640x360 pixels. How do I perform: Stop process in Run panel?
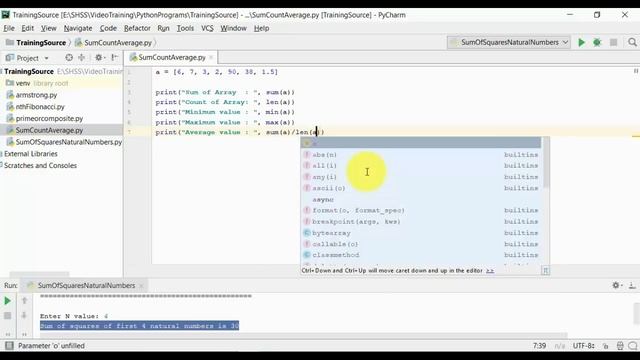[7, 316]
